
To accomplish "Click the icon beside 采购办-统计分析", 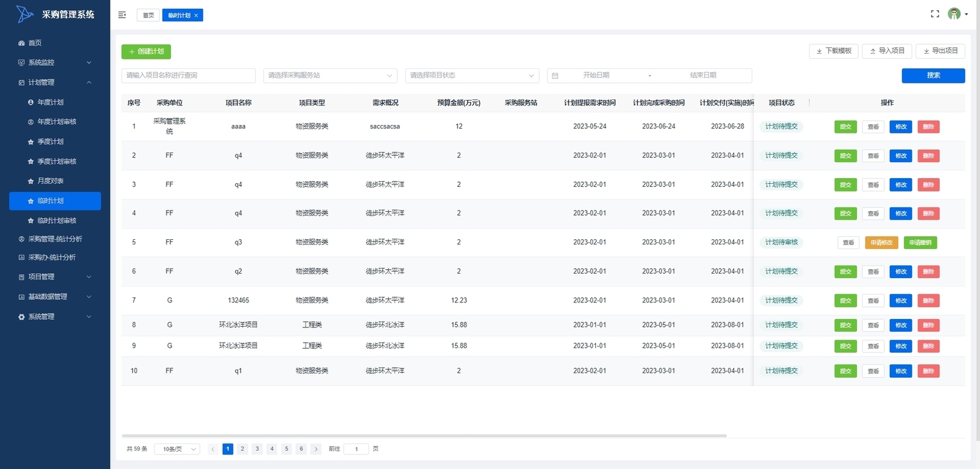I will (x=22, y=258).
